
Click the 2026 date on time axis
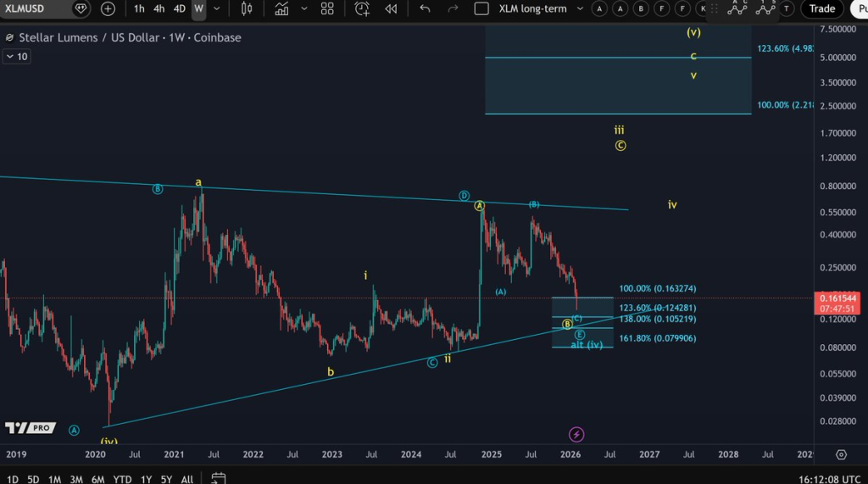[x=570, y=454]
